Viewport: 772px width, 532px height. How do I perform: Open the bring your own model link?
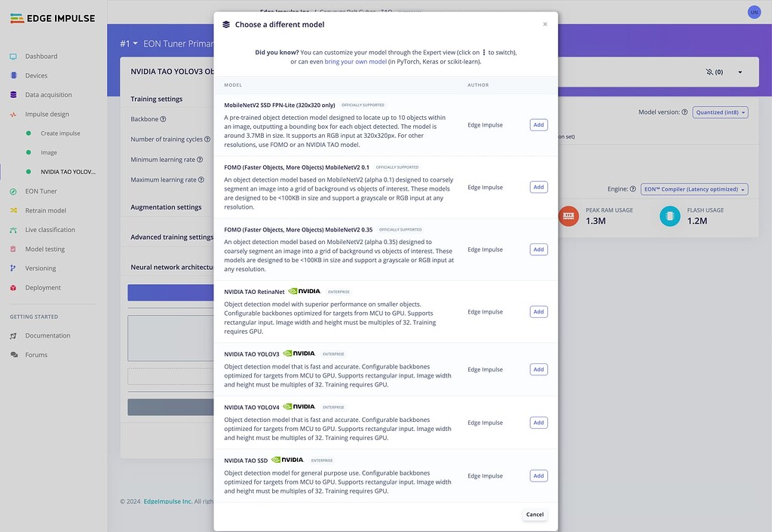(x=355, y=62)
